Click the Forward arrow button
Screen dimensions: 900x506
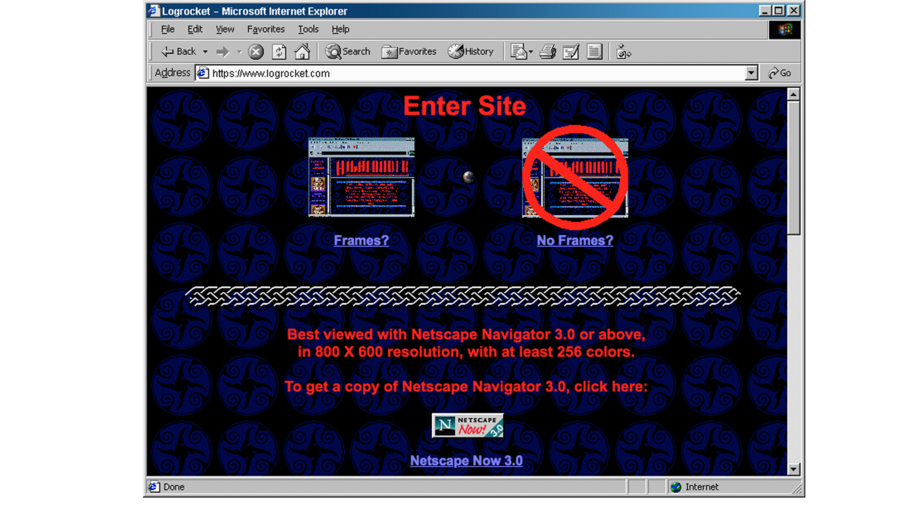(223, 52)
